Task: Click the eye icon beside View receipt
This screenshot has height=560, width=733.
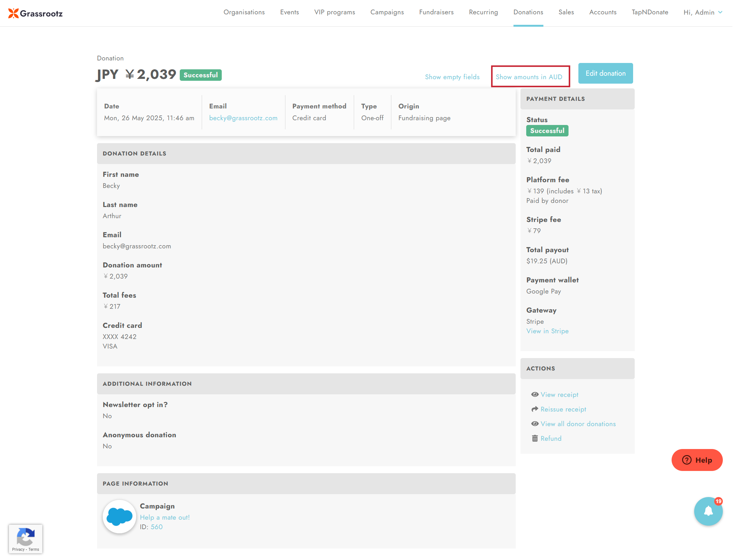Action: [x=535, y=394]
